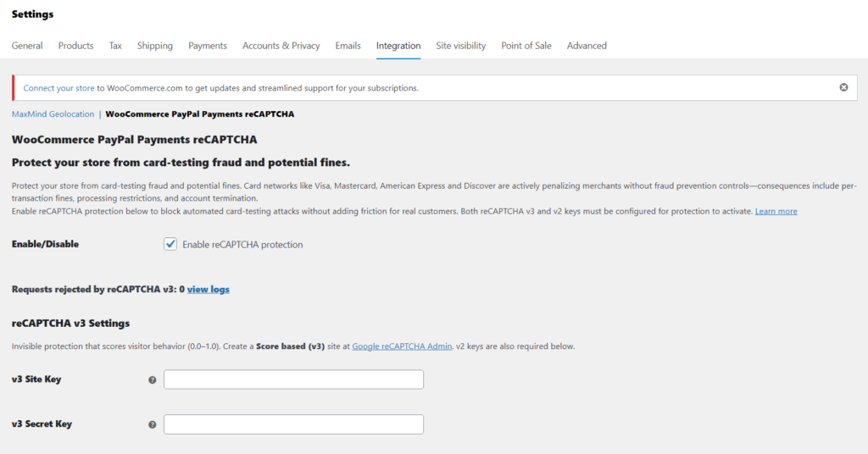This screenshot has height=454, width=868.
Task: Click 'Requests rejected by reCAPTCHA v3: 0' text
Action: coord(98,289)
